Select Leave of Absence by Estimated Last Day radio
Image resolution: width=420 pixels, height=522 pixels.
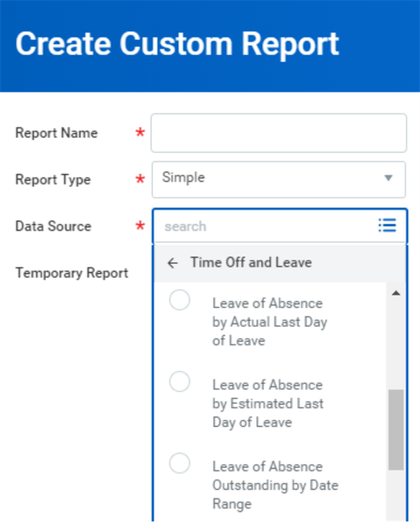click(180, 381)
